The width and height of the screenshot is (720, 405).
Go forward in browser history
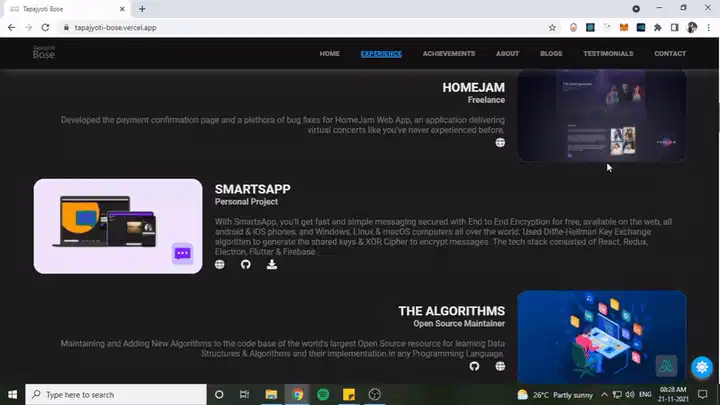pyautogui.click(x=28, y=28)
